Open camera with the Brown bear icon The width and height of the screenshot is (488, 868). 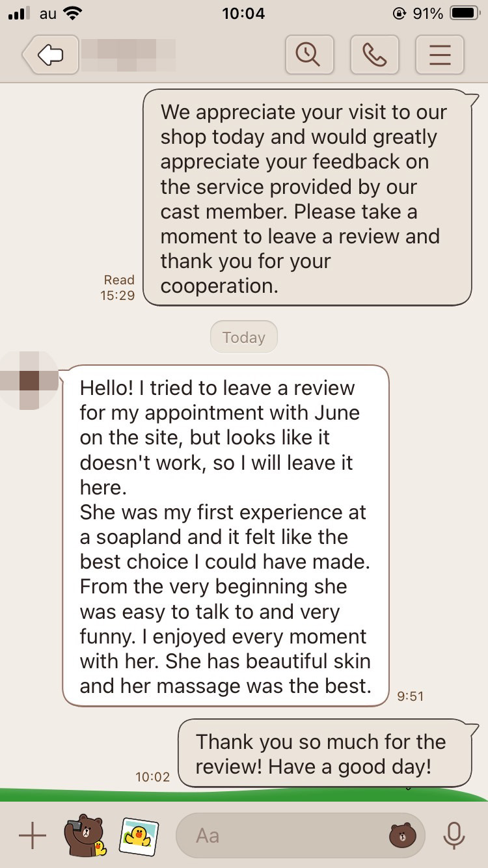tap(85, 835)
